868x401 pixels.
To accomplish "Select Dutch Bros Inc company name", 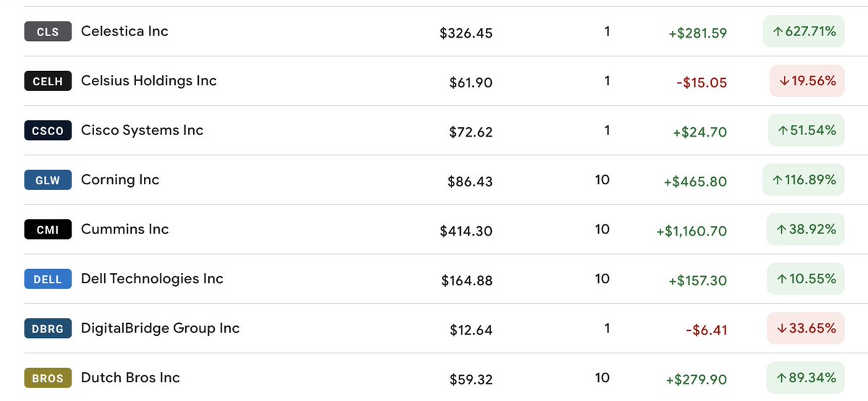I will (x=130, y=377).
